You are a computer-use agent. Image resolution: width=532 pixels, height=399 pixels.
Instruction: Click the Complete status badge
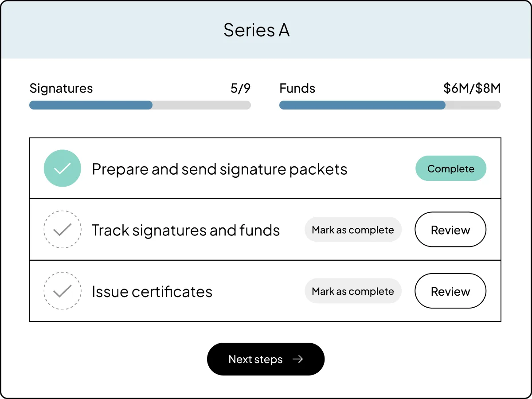(451, 168)
